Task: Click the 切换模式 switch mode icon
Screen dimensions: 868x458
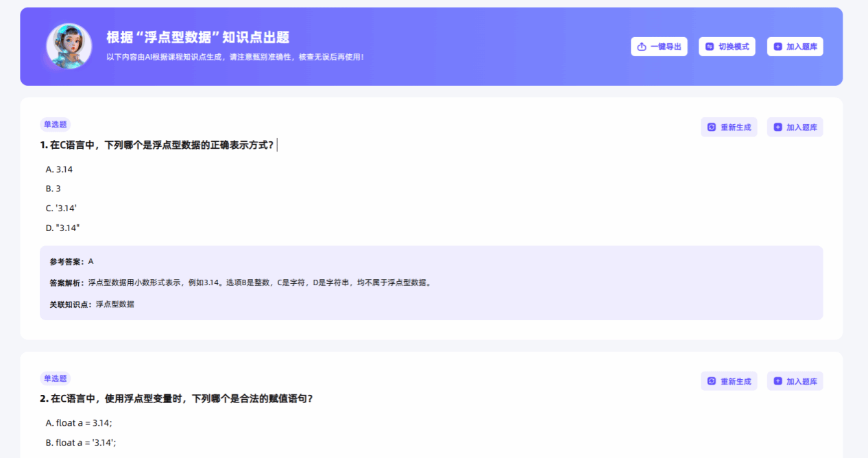Action: tap(710, 47)
